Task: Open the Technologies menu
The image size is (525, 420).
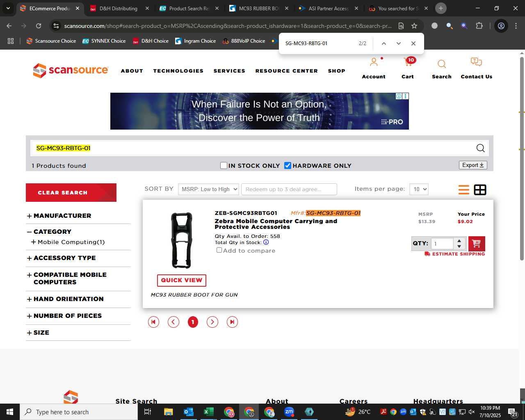Action: 178,71
